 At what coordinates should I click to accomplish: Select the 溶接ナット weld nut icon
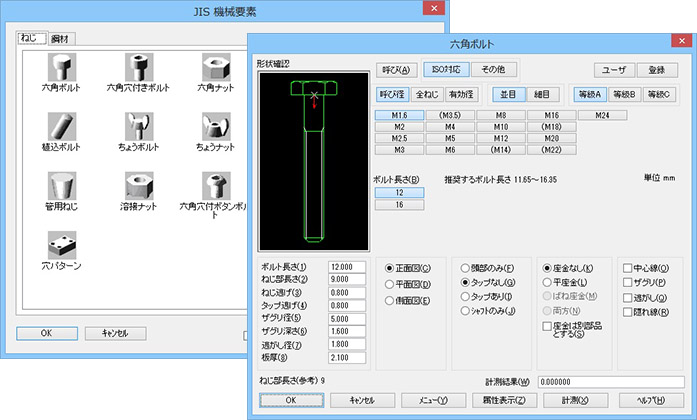tap(137, 185)
